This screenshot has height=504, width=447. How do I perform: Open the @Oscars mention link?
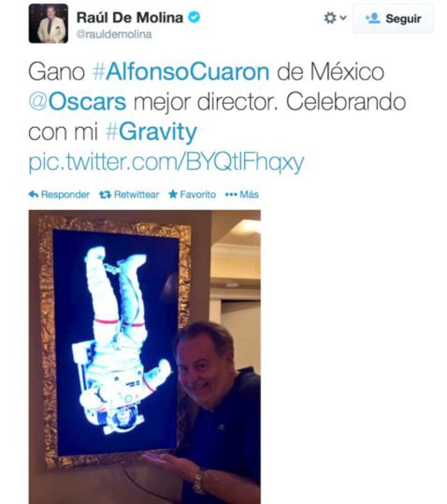77,102
